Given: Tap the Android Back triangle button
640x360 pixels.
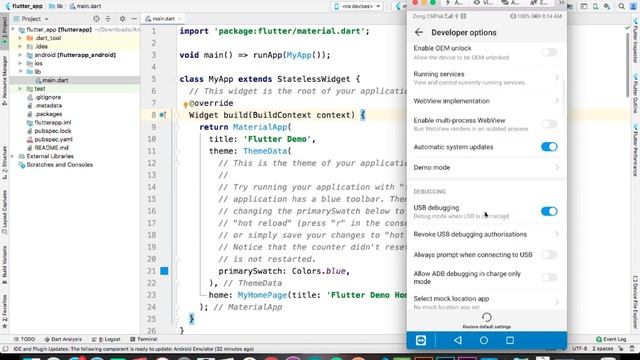Looking at the screenshot, I should pyautogui.click(x=458, y=340).
